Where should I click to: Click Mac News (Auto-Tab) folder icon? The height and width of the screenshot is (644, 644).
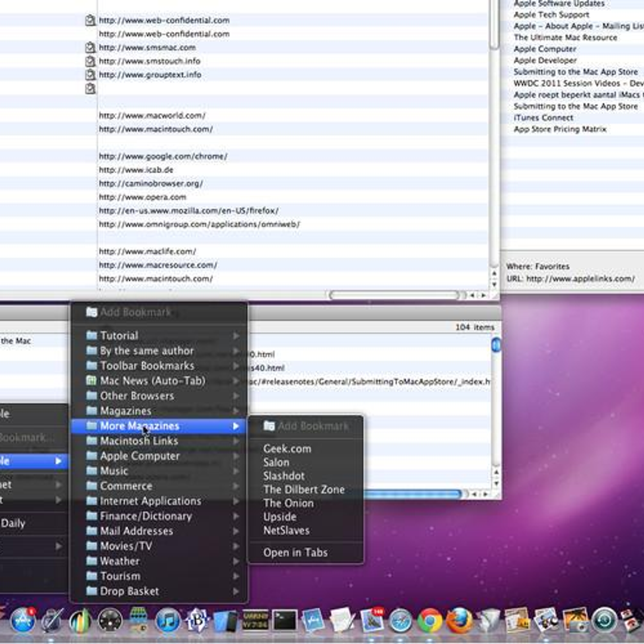92,381
